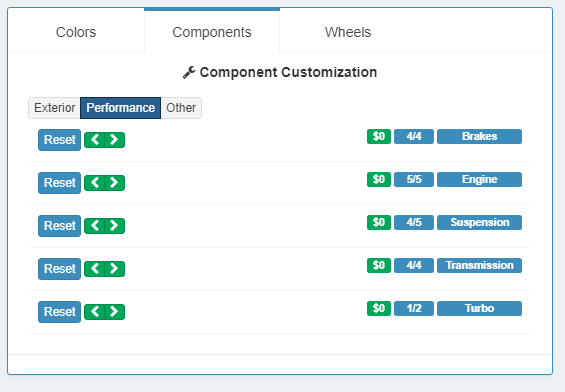The height and width of the screenshot is (392, 565).
Task: Click the previous arrow in the Brakes row
Action: [94, 140]
